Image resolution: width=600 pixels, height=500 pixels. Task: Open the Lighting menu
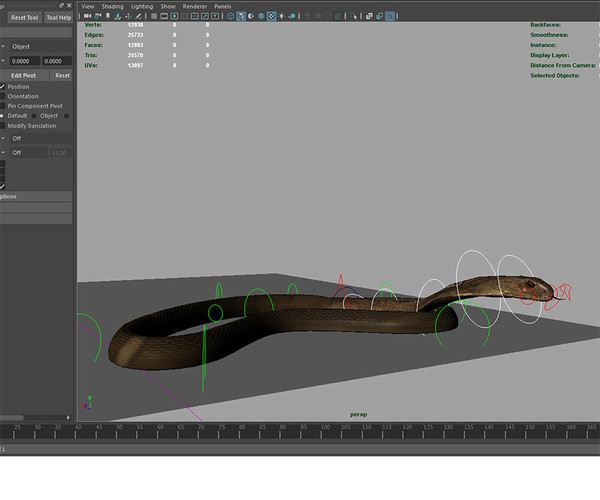pyautogui.click(x=142, y=7)
